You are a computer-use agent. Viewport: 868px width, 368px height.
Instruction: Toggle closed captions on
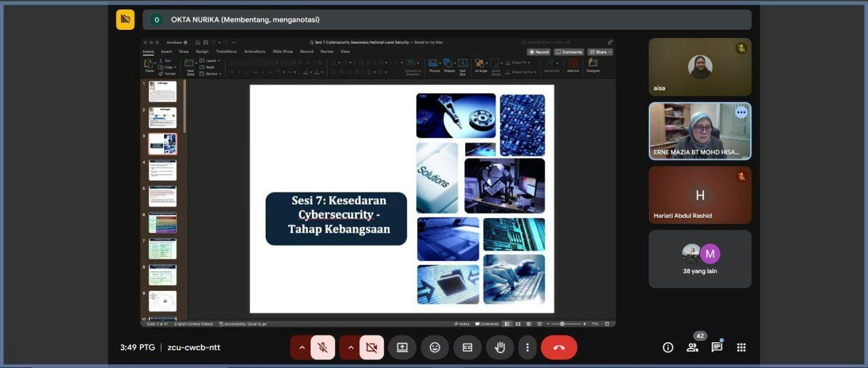pos(467,348)
